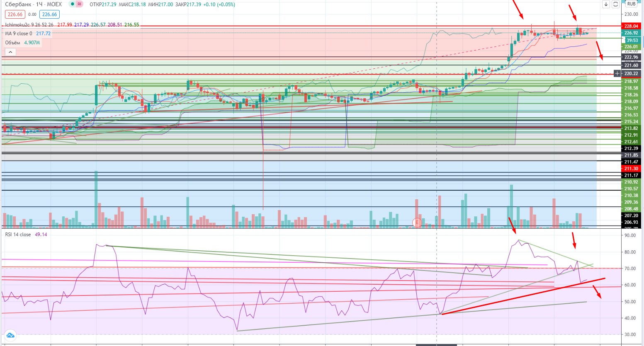Image resolution: width=644 pixels, height=346 pixels.
Task: Click the countdown timer label 39:53
Action: tap(632, 40)
